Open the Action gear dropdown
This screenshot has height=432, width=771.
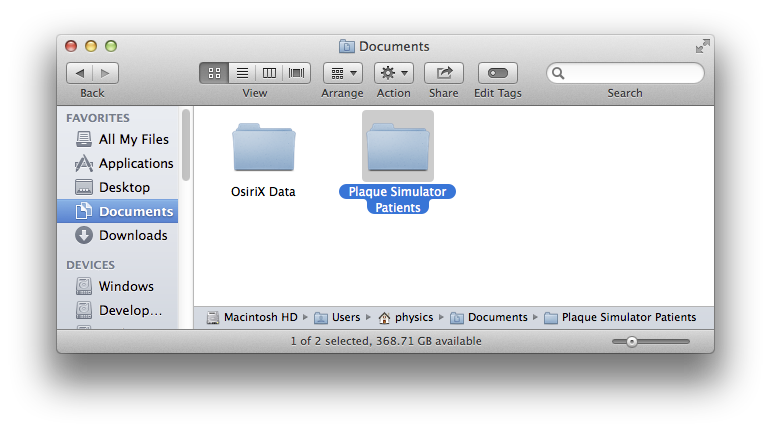[393, 73]
